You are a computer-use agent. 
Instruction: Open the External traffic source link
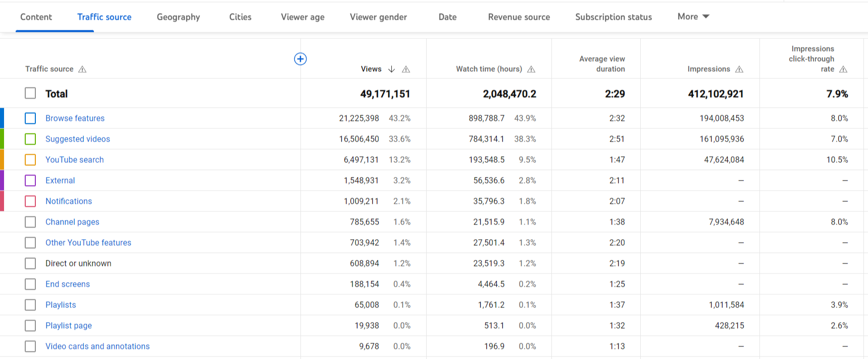tap(60, 181)
